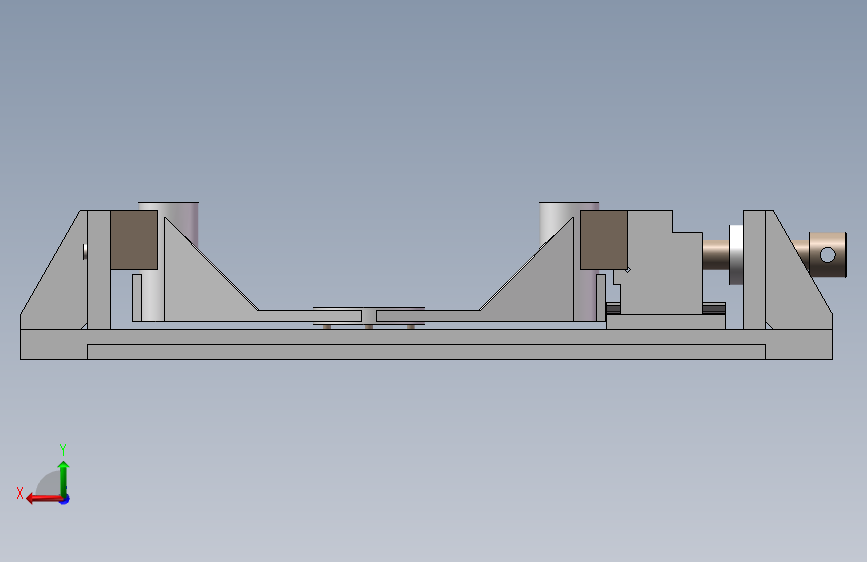Select the right brown jaw block
The image size is (867, 562).
[x=604, y=240]
